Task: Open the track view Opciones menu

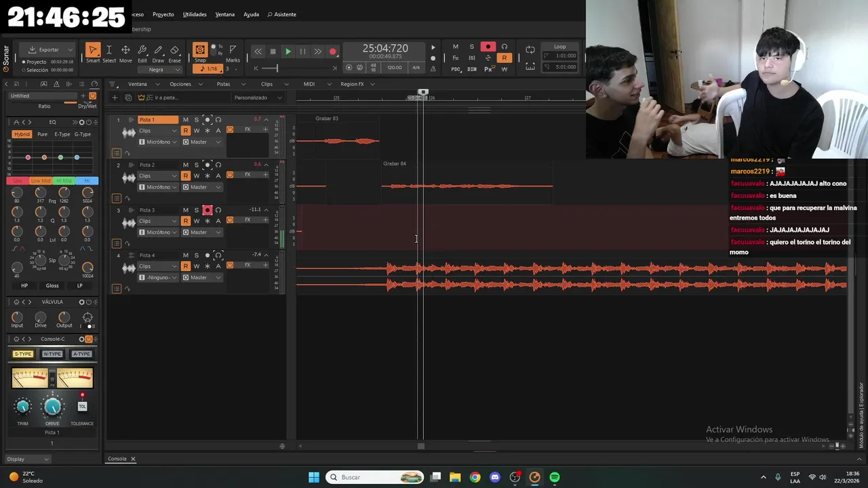Action: [184, 84]
